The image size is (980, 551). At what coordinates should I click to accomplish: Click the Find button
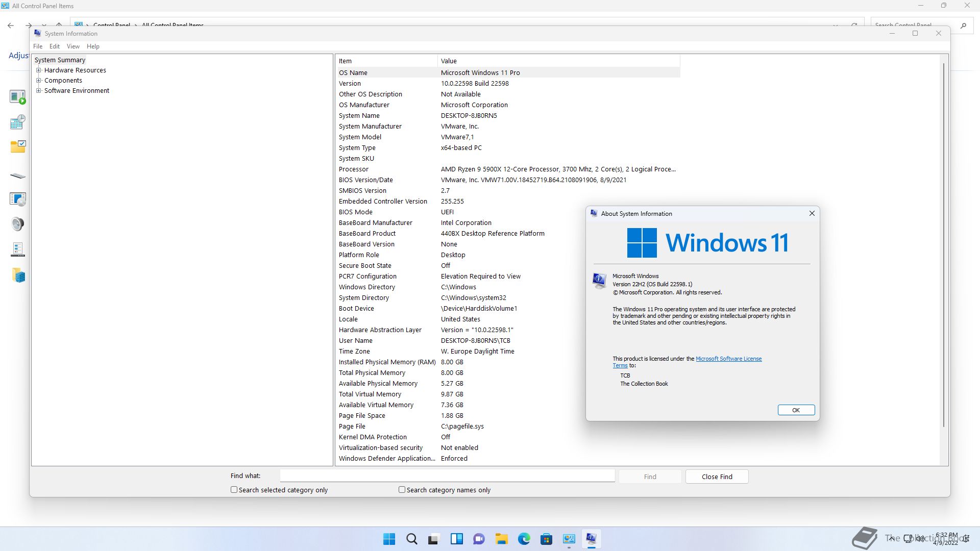(650, 477)
